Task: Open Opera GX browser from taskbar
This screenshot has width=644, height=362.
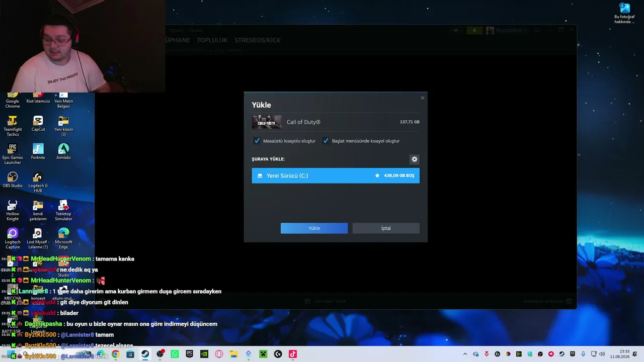Action: point(219,354)
